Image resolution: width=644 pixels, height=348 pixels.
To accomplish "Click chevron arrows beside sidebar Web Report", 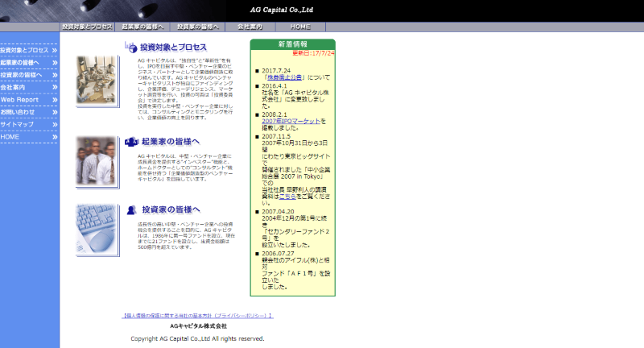I will [55, 100].
